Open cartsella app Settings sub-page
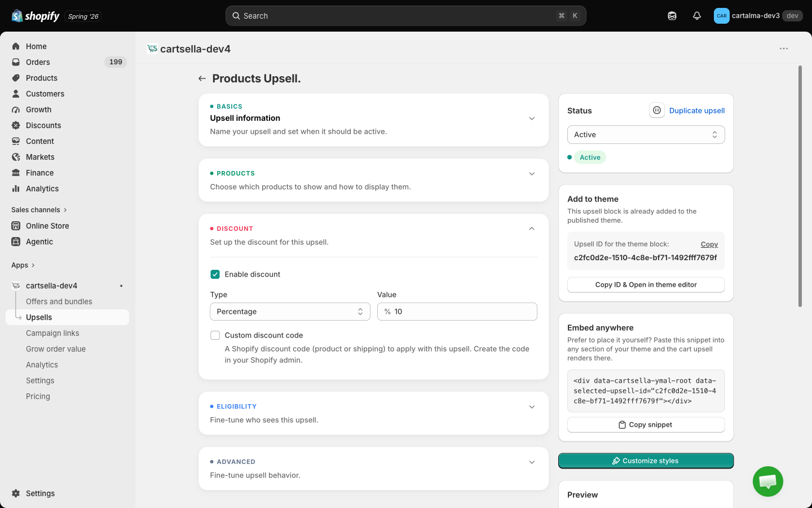The width and height of the screenshot is (812, 508). [x=40, y=380]
